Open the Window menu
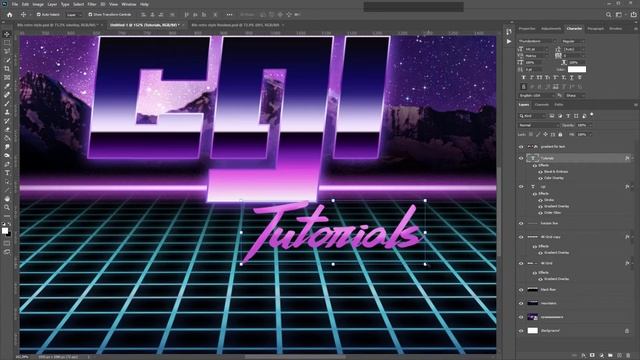Image resolution: width=640 pixels, height=360 pixels. pos(129,4)
